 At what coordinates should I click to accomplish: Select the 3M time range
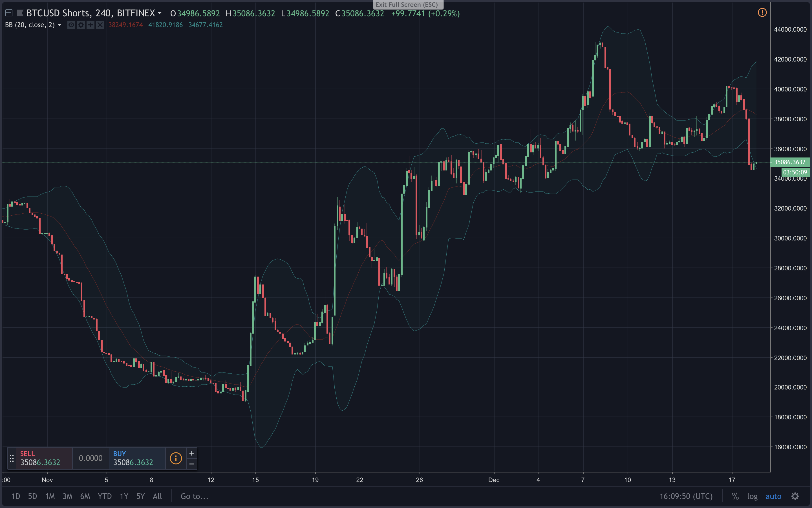pyautogui.click(x=67, y=496)
